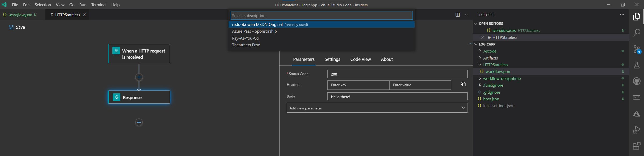Viewport: 644px width, 156px height.
Task: Expand the workflow-designtime folder
Action: click(480, 78)
